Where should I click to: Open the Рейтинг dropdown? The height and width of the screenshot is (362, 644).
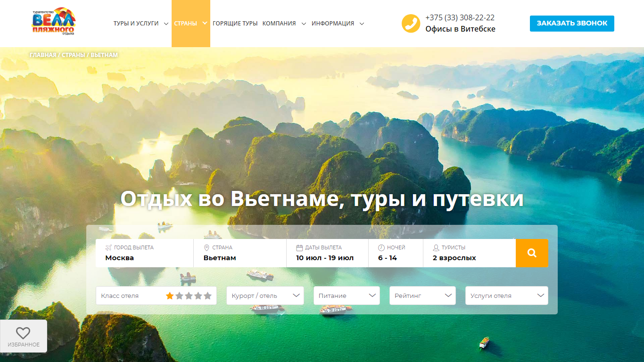click(x=422, y=296)
